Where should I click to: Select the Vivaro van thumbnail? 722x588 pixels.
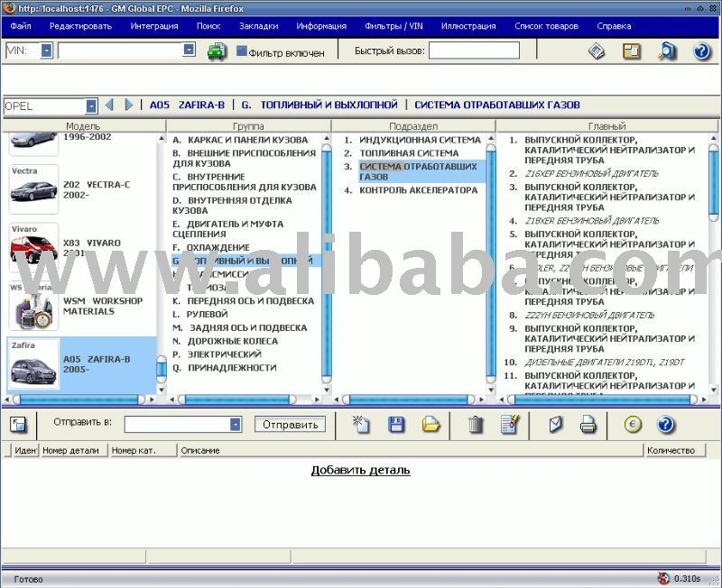[x=33, y=247]
